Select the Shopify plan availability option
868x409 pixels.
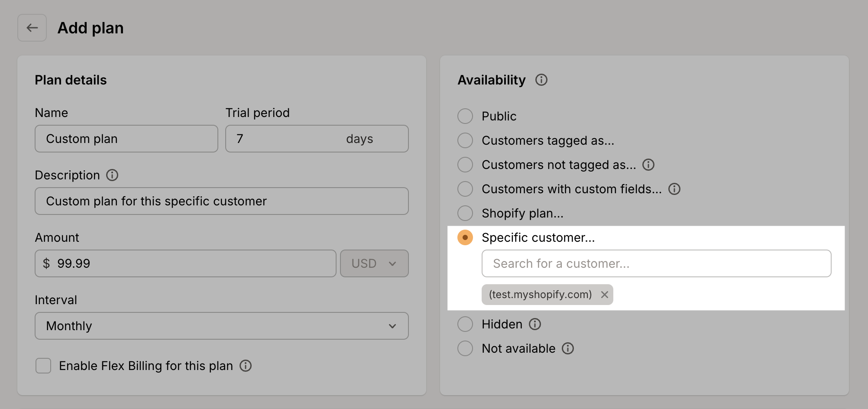[465, 213]
